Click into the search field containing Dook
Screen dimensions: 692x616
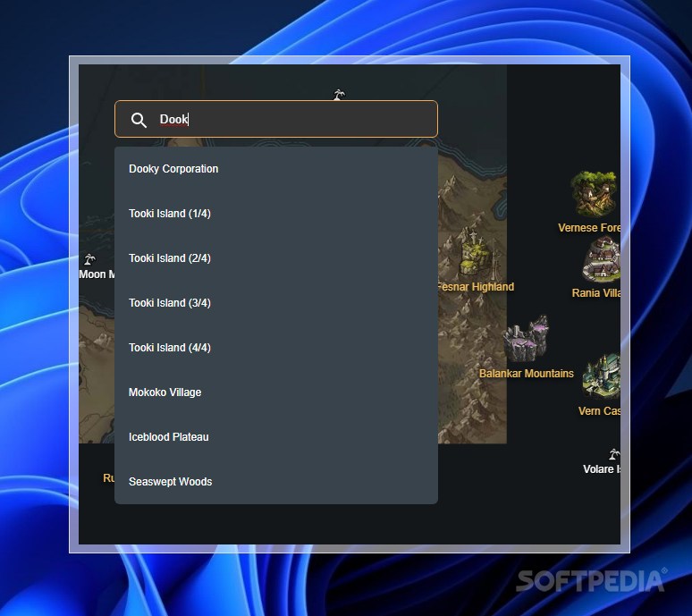276,119
